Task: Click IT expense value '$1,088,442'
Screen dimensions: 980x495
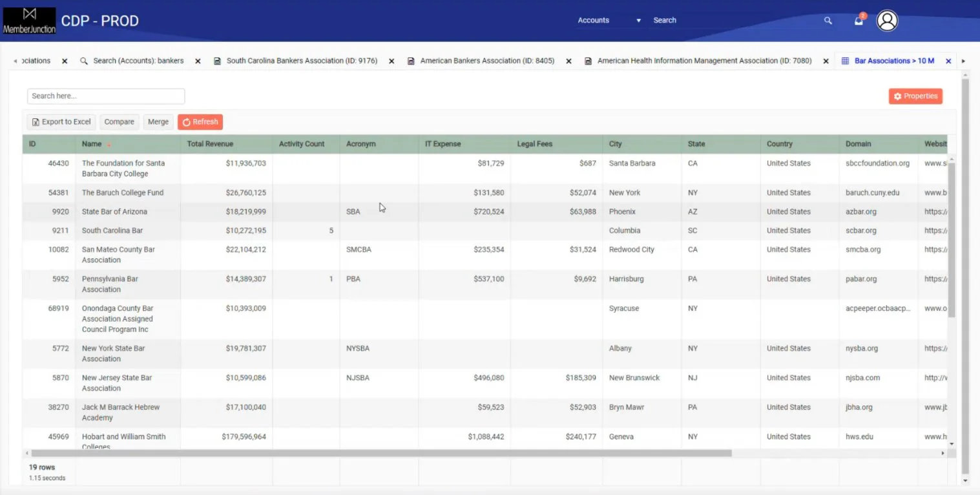Action: coord(486,437)
